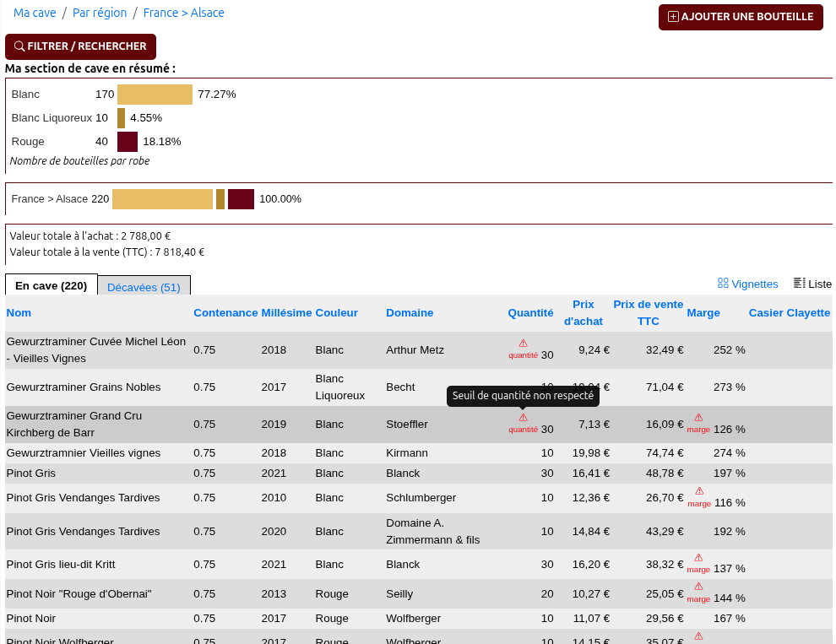Select the En cave (220) tab
This screenshot has height=644, width=836.
point(52,285)
